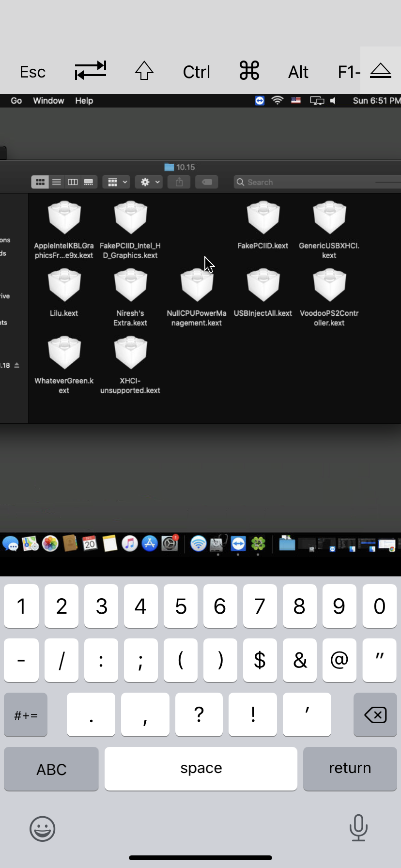The width and height of the screenshot is (401, 868).
Task: Eject the sidebar volume ending in .18
Action: click(x=17, y=365)
